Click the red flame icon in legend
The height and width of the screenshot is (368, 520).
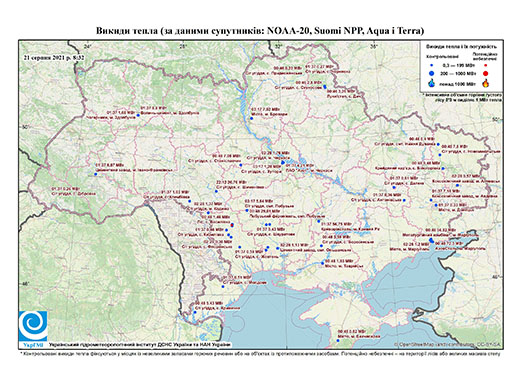coord(486,83)
